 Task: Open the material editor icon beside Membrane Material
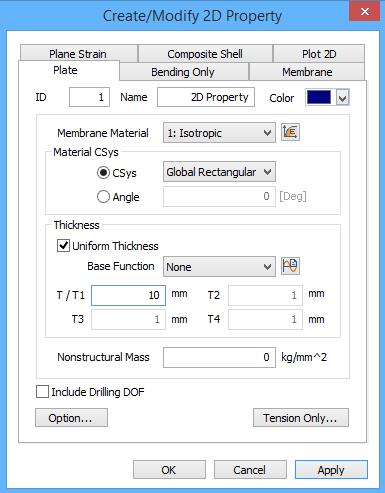coord(290,132)
